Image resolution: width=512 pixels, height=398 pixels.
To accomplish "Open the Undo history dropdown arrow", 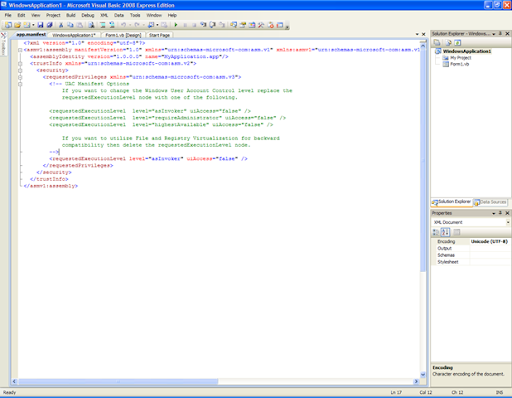I will click(130, 25).
